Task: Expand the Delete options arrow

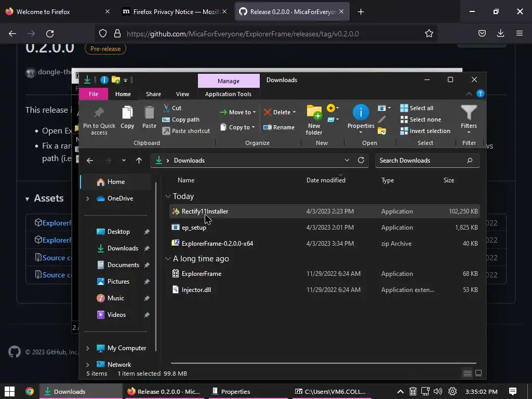Action: click(x=294, y=112)
